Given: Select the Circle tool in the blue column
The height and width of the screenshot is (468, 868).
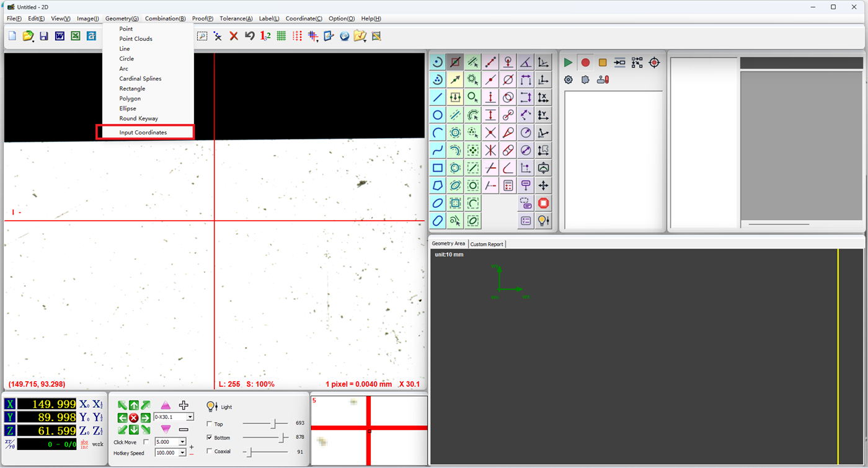Looking at the screenshot, I should coord(438,115).
